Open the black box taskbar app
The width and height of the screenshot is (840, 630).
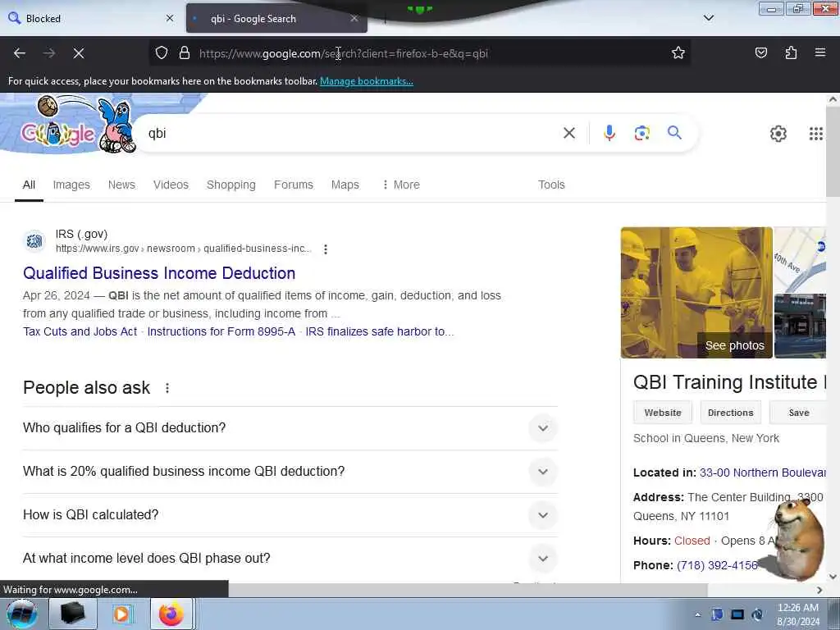[x=73, y=614]
